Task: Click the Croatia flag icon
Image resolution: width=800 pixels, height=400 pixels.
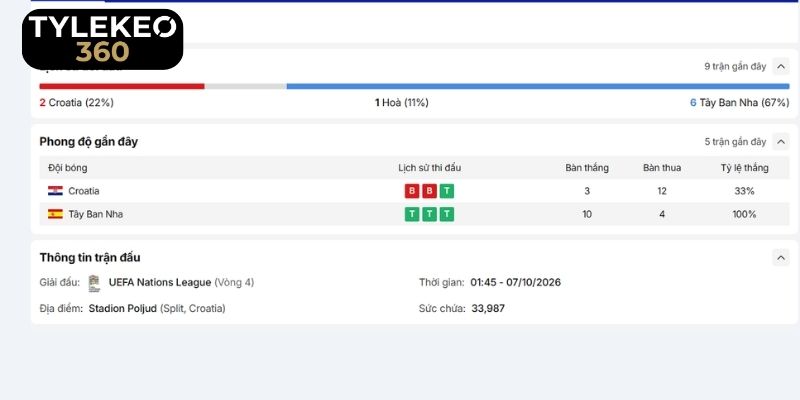Action: 55,191
